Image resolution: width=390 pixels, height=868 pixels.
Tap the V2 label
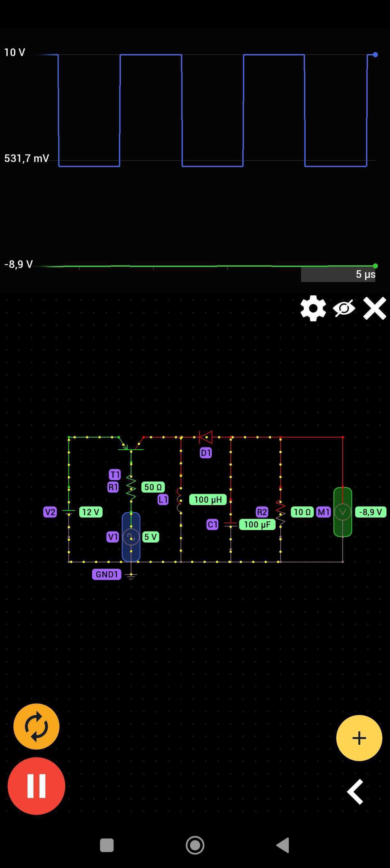(x=50, y=512)
